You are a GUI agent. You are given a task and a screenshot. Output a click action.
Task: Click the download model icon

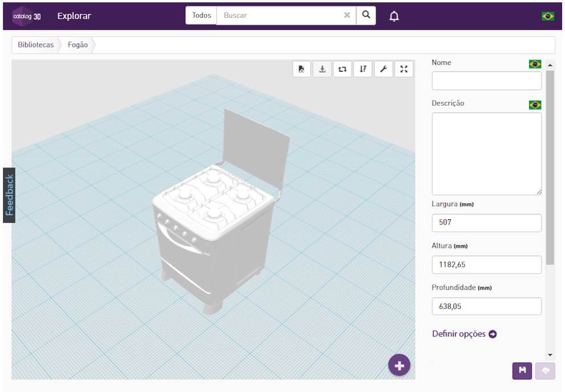point(322,69)
